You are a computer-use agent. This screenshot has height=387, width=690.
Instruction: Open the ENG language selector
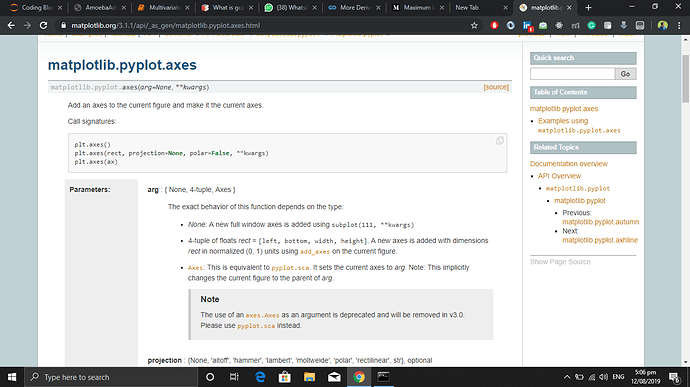tap(618, 377)
